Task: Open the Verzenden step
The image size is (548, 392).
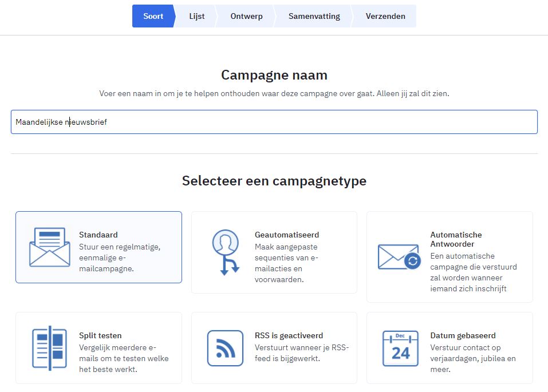Action: [x=385, y=16]
